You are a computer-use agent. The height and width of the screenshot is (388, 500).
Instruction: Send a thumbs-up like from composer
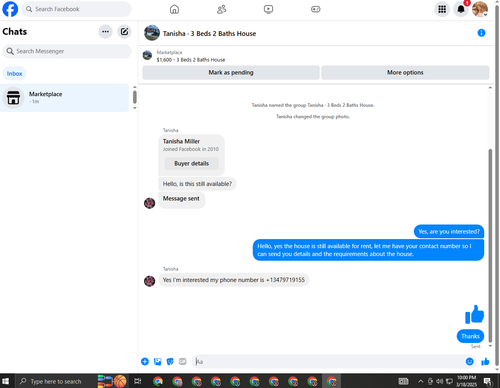pyautogui.click(x=485, y=361)
